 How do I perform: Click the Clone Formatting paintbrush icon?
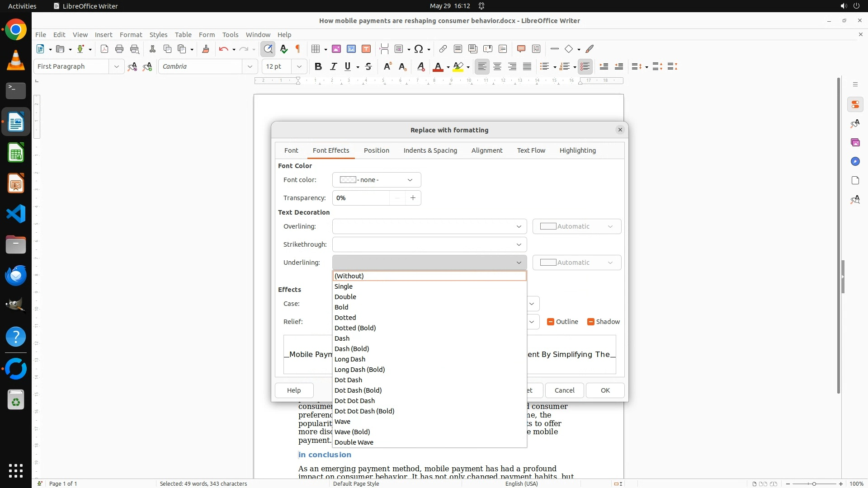tap(206, 49)
